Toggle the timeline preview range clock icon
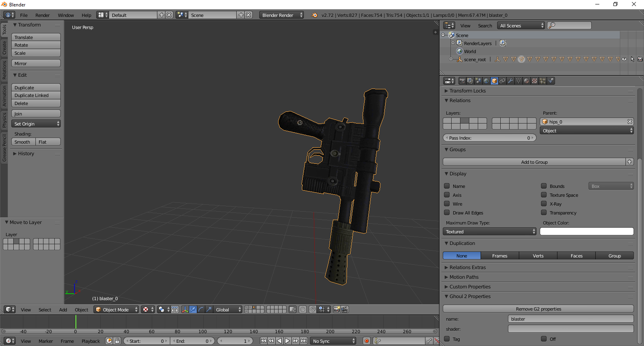This screenshot has height=346, width=644. 109,341
